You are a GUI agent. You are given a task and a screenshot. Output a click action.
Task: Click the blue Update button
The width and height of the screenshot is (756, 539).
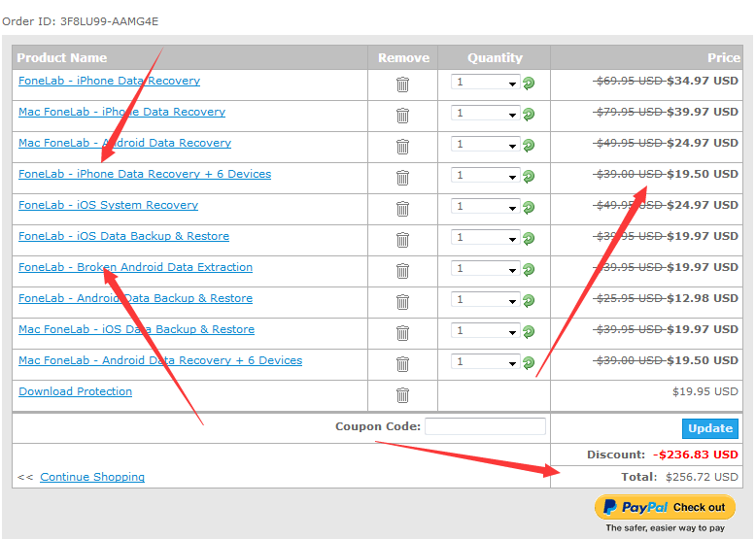click(709, 428)
